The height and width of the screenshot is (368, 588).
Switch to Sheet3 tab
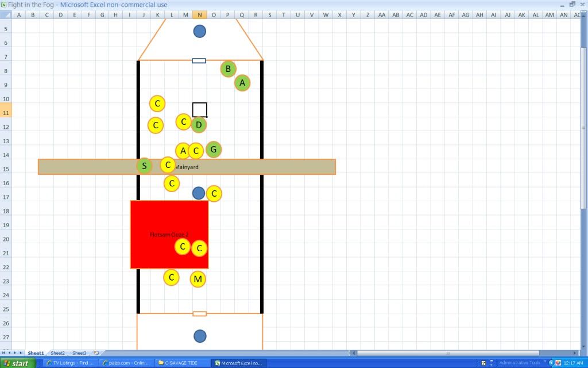79,353
